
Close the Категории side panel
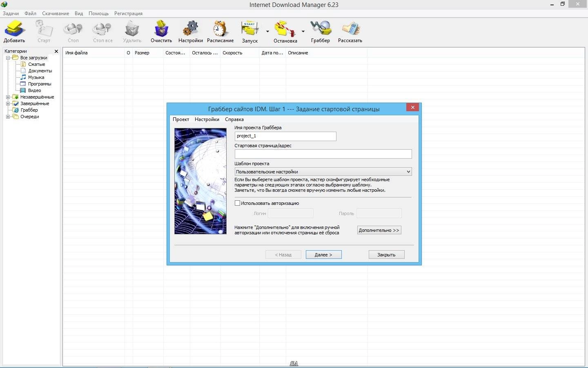point(56,51)
